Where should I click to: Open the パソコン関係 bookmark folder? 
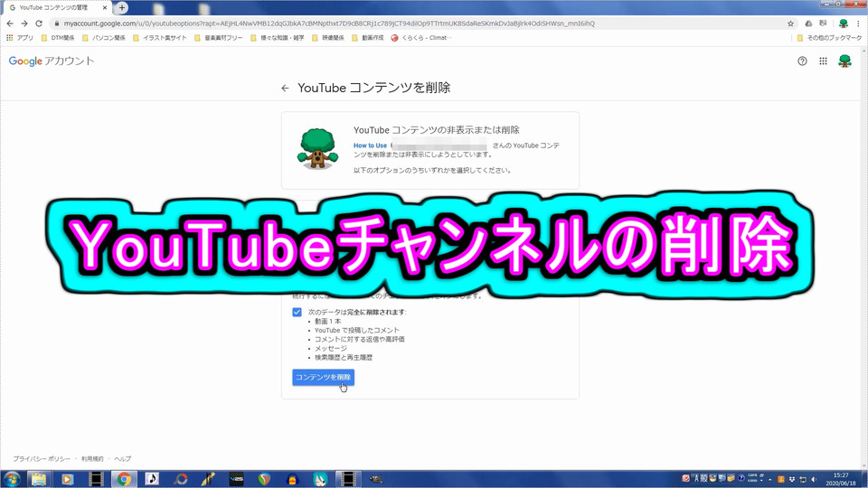coord(103,38)
